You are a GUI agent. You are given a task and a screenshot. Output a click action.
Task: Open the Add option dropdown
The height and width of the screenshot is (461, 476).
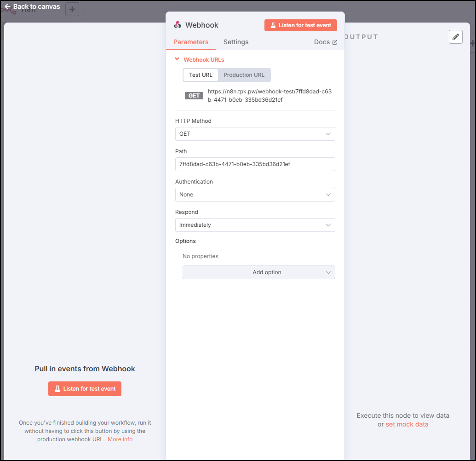tap(258, 272)
